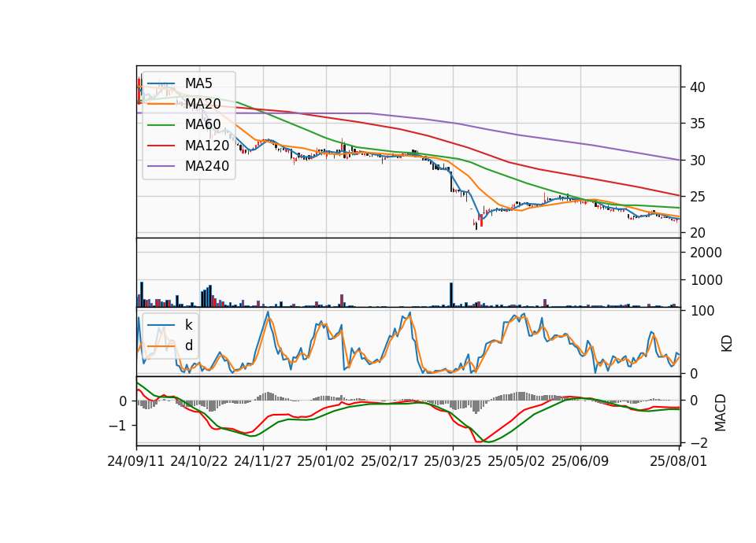Click the 25/01/02 date label
This screenshot has width=756, height=543.
(x=326, y=461)
